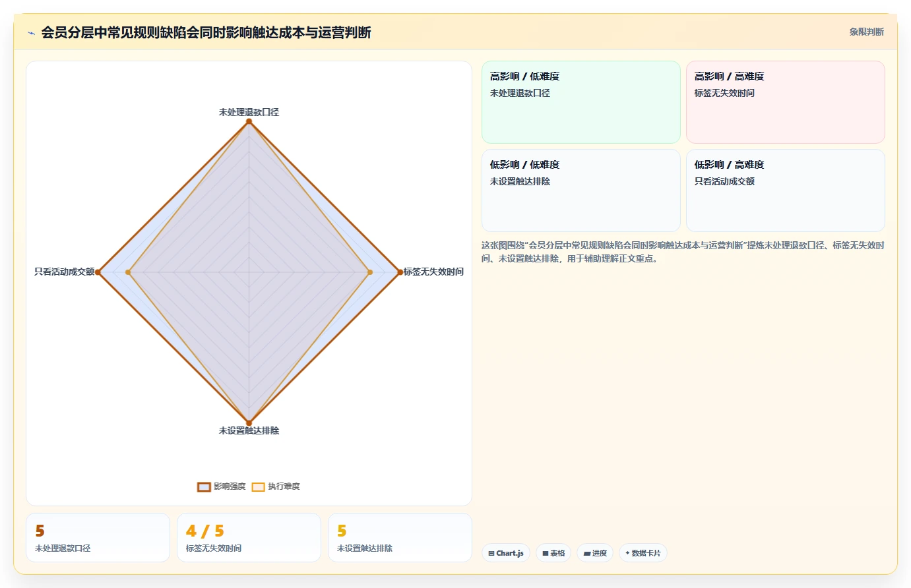Open the stat card showing 4 / 5
The height and width of the screenshot is (588, 911).
[x=249, y=538]
